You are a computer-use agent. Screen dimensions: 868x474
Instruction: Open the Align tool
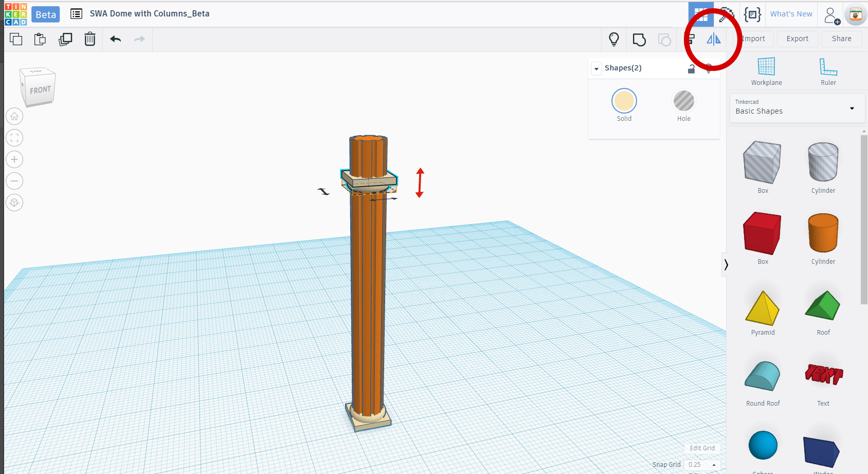[691, 39]
